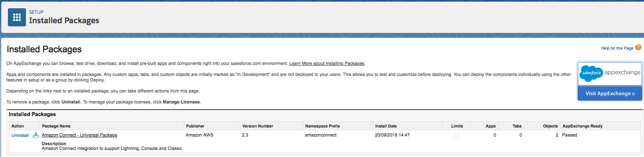Click the Apps column header
This screenshot has height=157, width=644.
(x=491, y=126)
